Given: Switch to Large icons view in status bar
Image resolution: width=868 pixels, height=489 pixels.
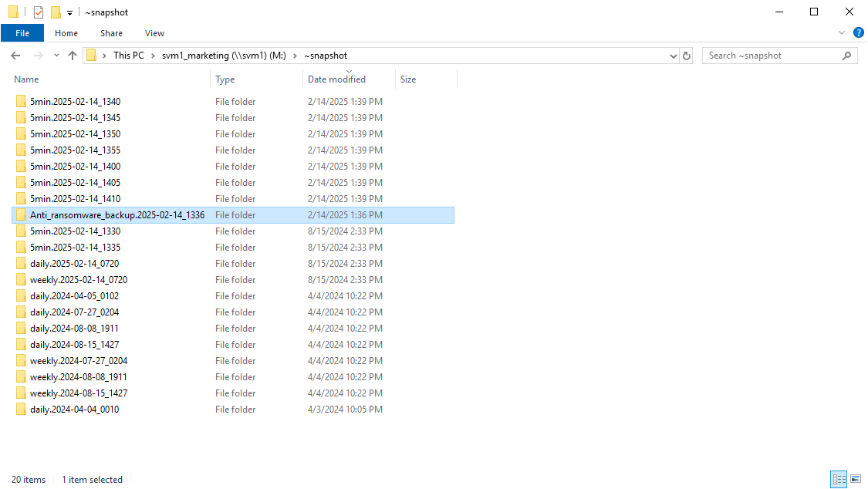Looking at the screenshot, I should click(856, 479).
